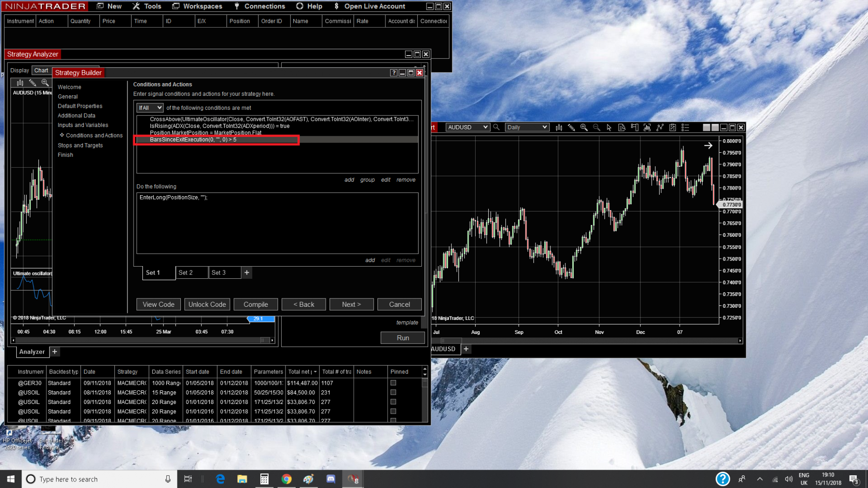Screen dimensions: 868x488
Task: Click the taskbar 'Type here to search' box
Action: [100, 479]
